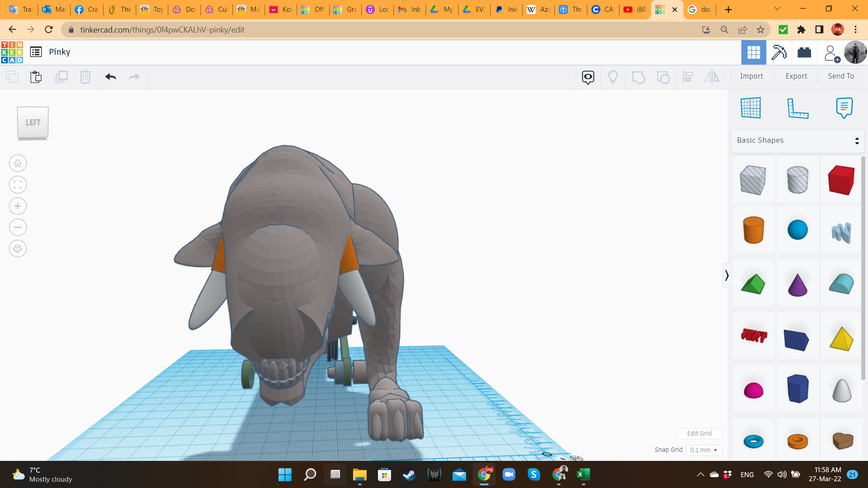Click the paste clipboard icon
The height and width of the screenshot is (488, 868).
click(x=36, y=77)
